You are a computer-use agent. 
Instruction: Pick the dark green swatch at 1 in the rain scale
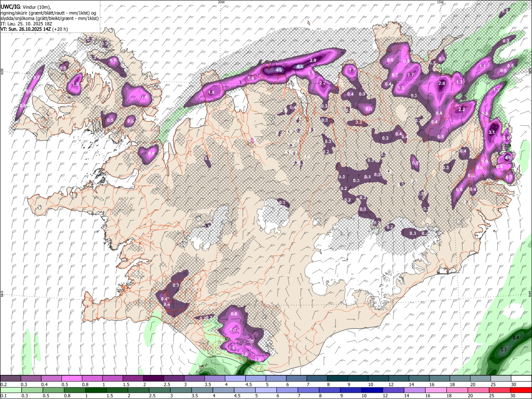[96, 390]
